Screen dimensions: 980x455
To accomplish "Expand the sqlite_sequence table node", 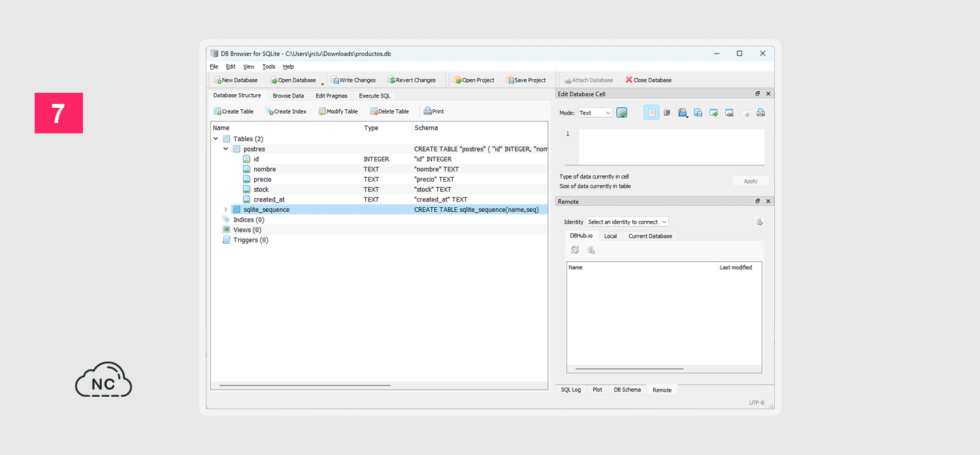I will pyautogui.click(x=226, y=210).
